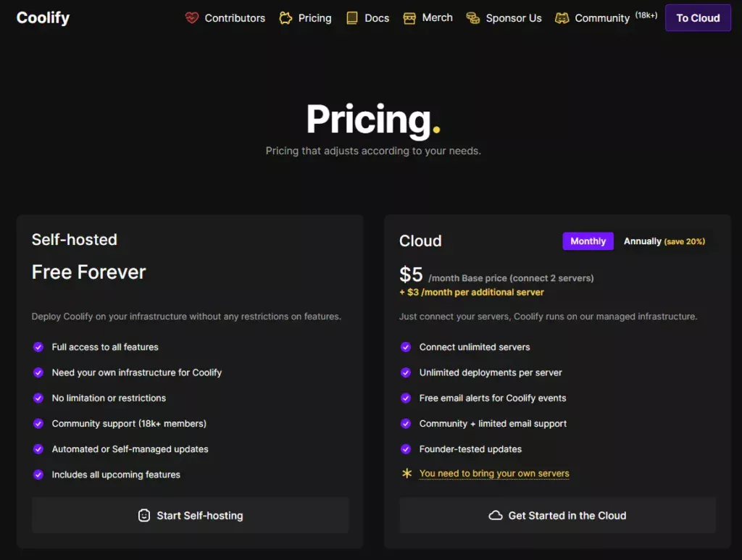The image size is (742, 560).
Task: Click the cloud icon inside the Cloud button
Action: coord(496,515)
